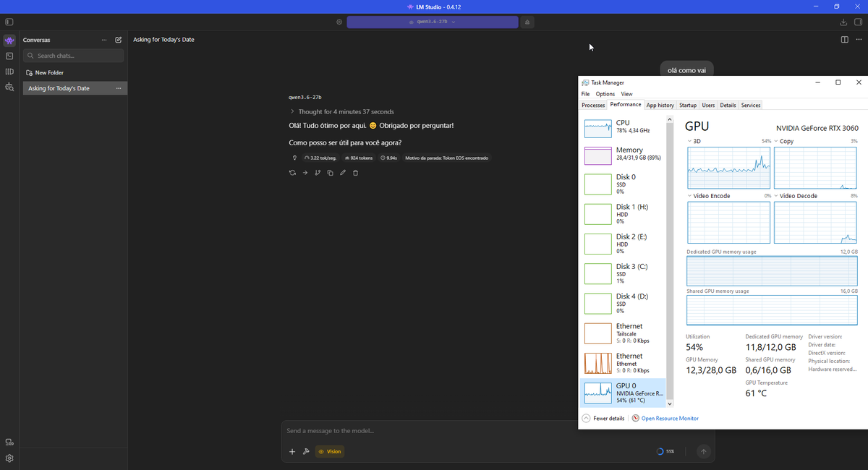This screenshot has height=470, width=868.
Task: Delete the assistant message with trash icon
Action: click(355, 173)
